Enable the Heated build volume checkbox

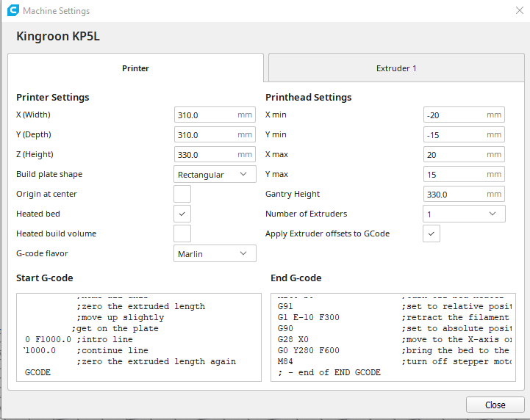coord(182,233)
